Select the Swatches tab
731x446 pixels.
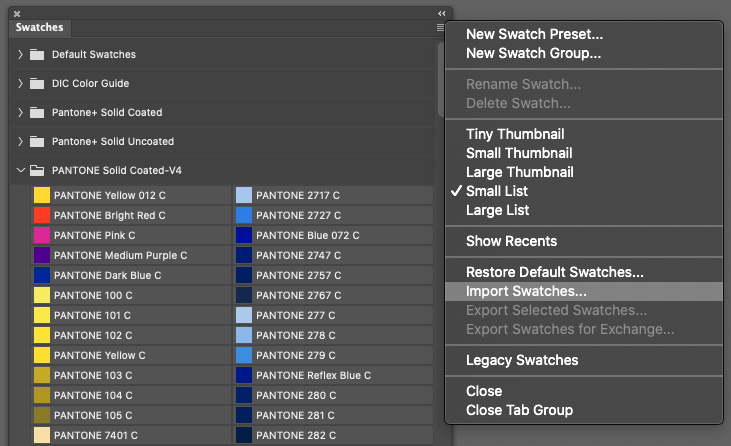[x=40, y=28]
